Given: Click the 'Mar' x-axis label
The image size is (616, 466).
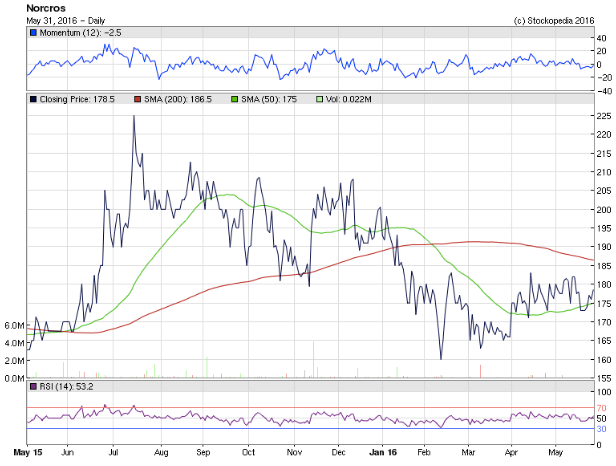Looking at the screenshot, I should [468, 452].
